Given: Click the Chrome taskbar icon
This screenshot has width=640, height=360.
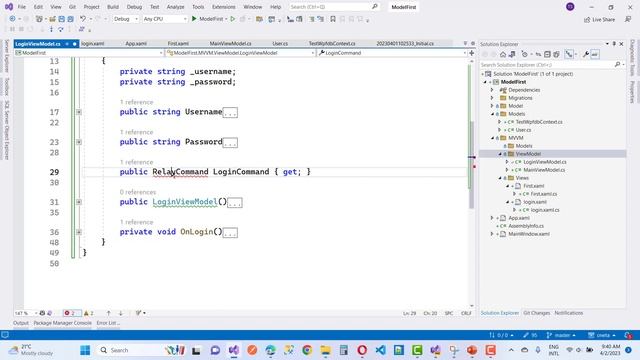Looking at the screenshot, I should [307, 350].
